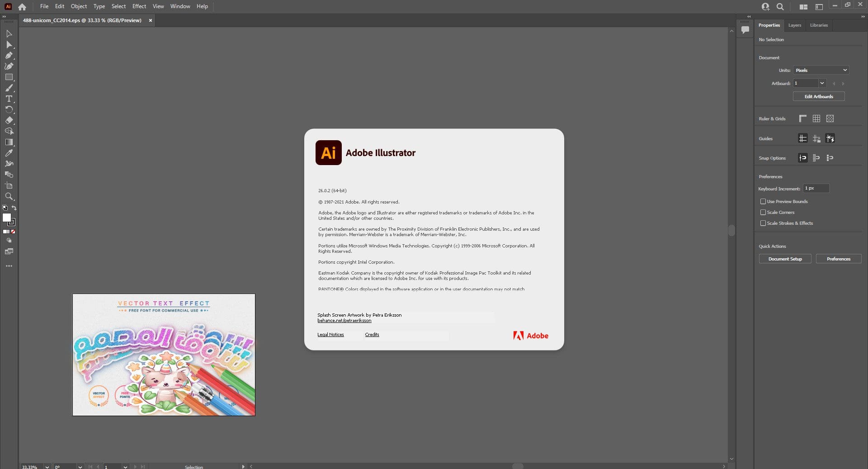
Task: Select the Curvature tool
Action: (x=9, y=66)
